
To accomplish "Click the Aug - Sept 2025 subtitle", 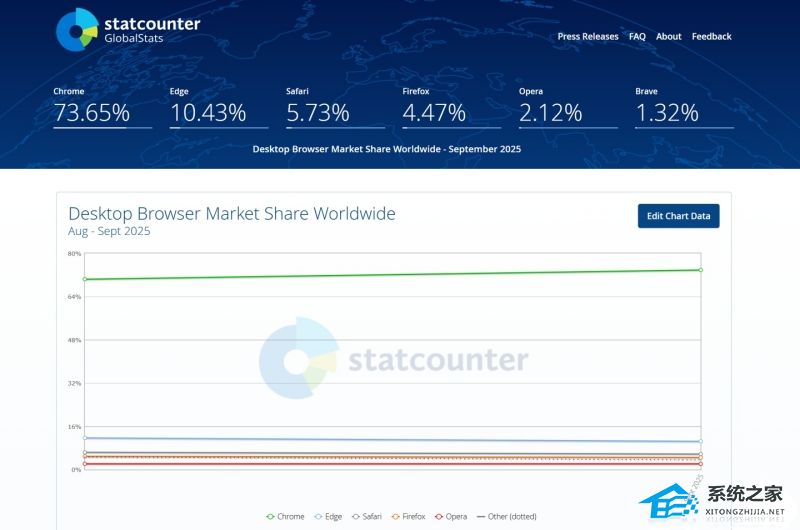I will click(109, 231).
